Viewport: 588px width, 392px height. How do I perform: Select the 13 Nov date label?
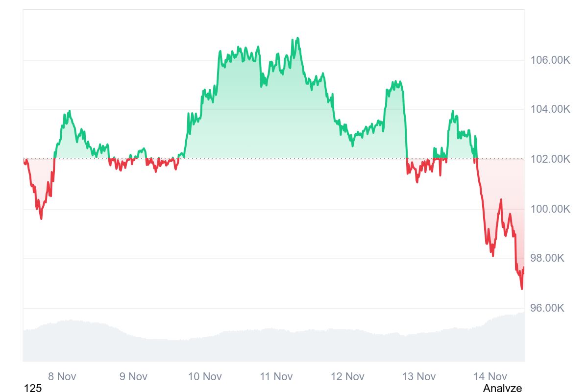tap(419, 377)
